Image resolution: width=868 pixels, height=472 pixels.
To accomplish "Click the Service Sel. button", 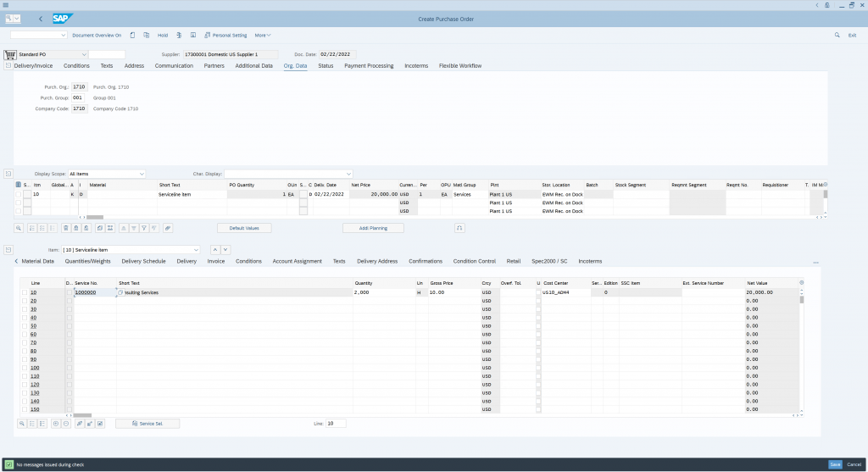I will point(147,424).
